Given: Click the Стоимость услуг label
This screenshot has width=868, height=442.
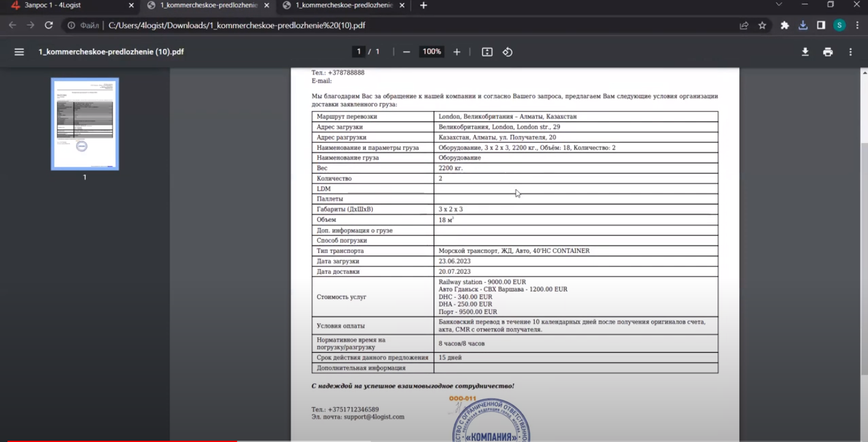Looking at the screenshot, I should click(342, 297).
